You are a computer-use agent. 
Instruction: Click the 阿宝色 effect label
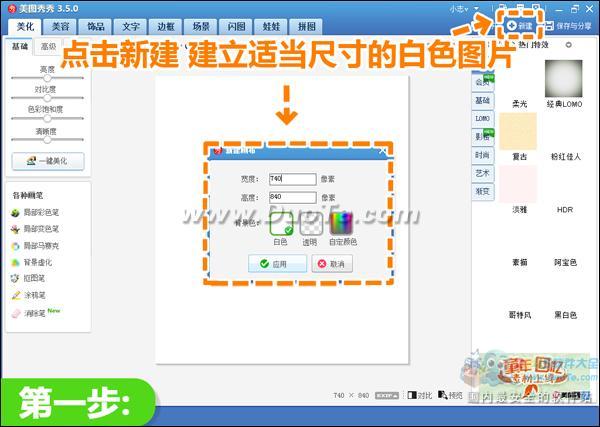point(566,262)
